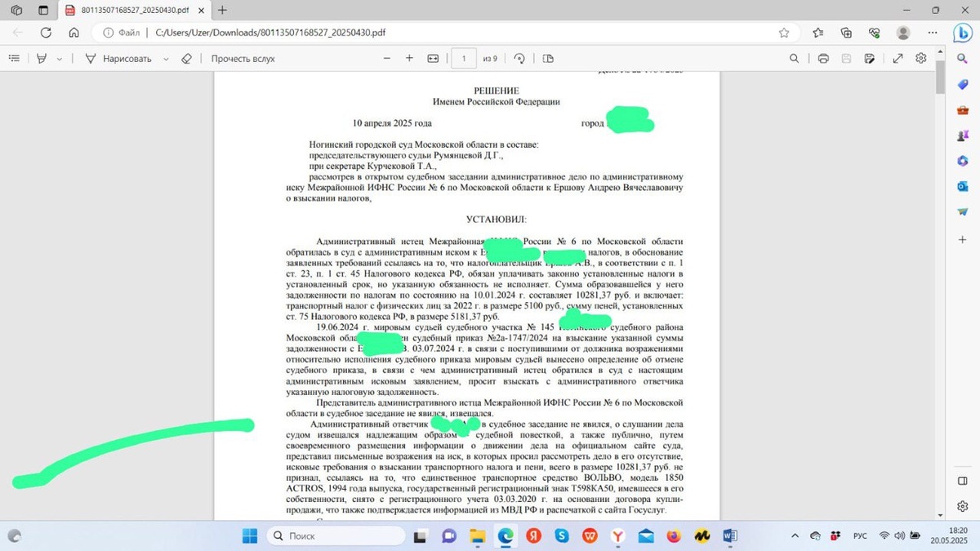The image size is (980, 551).
Task: Close the PDF tab
Action: coord(200,10)
